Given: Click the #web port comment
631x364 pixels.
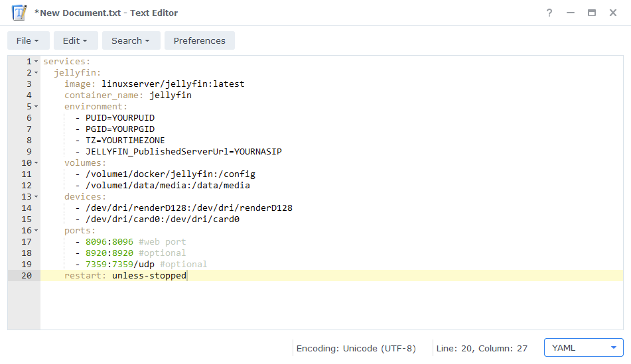Looking at the screenshot, I should coord(162,242).
